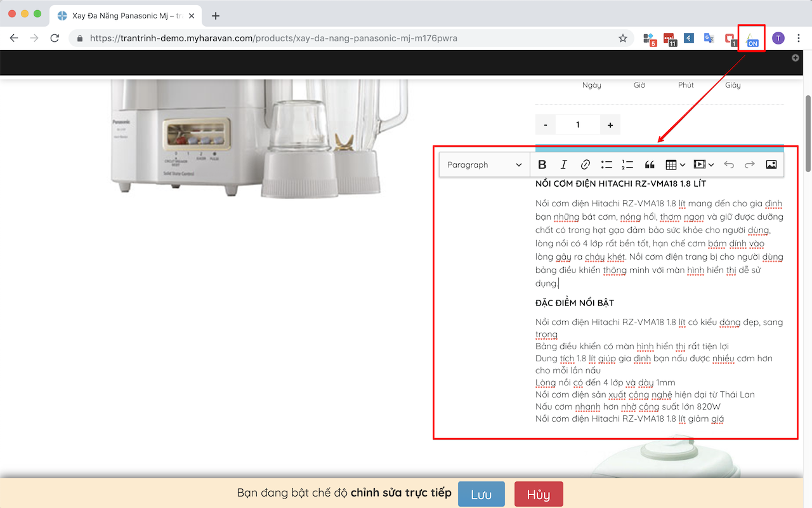
Task: Open the Chrome three-dot menu
Action: click(x=798, y=38)
